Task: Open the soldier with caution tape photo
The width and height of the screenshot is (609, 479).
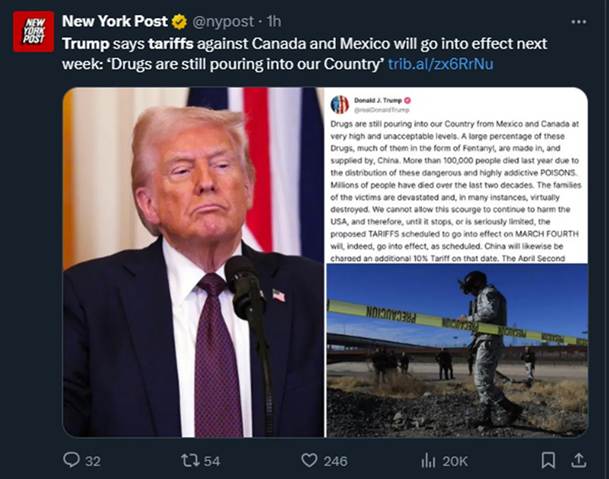Action: (457, 351)
